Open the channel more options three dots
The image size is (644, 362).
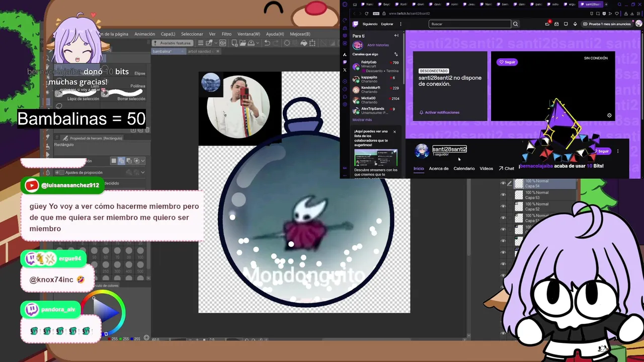click(x=618, y=151)
